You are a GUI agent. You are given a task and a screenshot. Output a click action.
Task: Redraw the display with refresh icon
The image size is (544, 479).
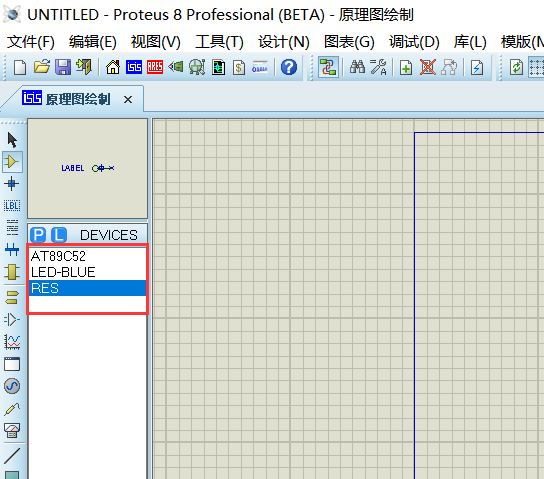(x=516, y=67)
